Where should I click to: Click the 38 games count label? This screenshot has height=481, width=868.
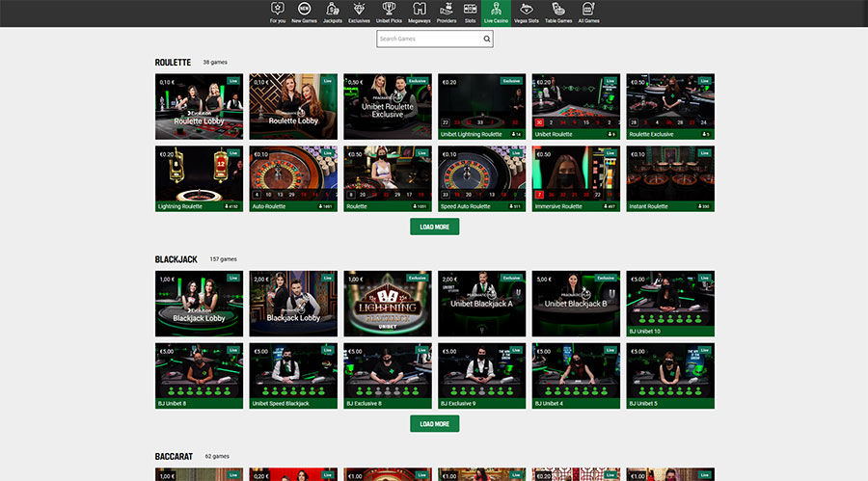click(x=215, y=62)
